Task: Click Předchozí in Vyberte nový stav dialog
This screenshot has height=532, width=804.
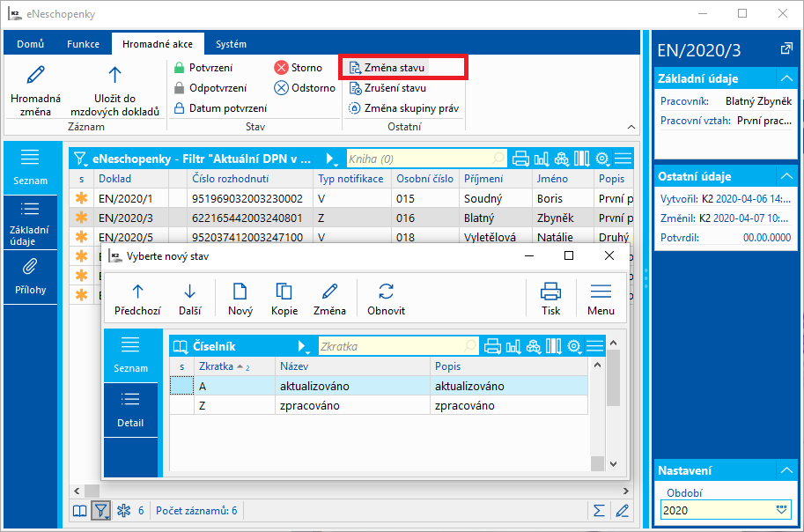Action: [137, 299]
